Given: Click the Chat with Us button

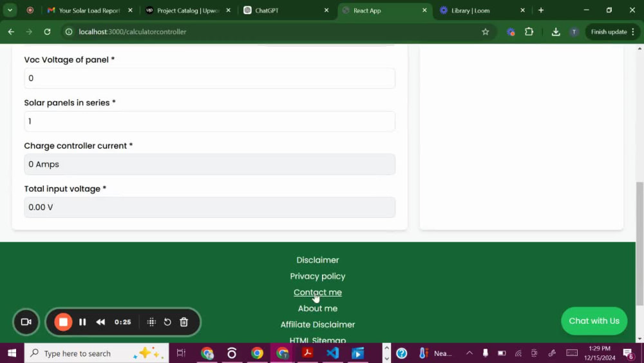Looking at the screenshot, I should pyautogui.click(x=594, y=320).
